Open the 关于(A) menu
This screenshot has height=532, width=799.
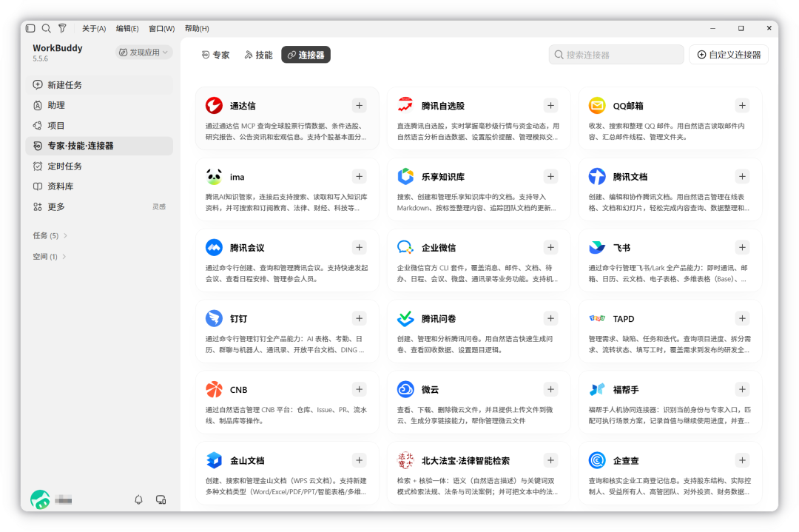(94, 29)
